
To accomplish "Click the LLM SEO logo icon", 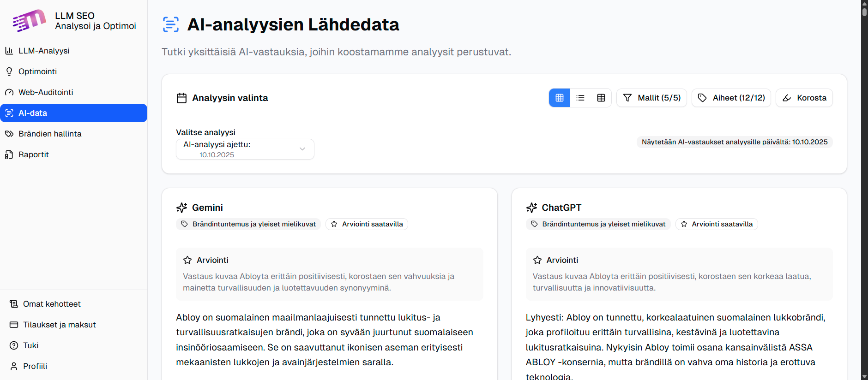I will pyautogui.click(x=29, y=21).
